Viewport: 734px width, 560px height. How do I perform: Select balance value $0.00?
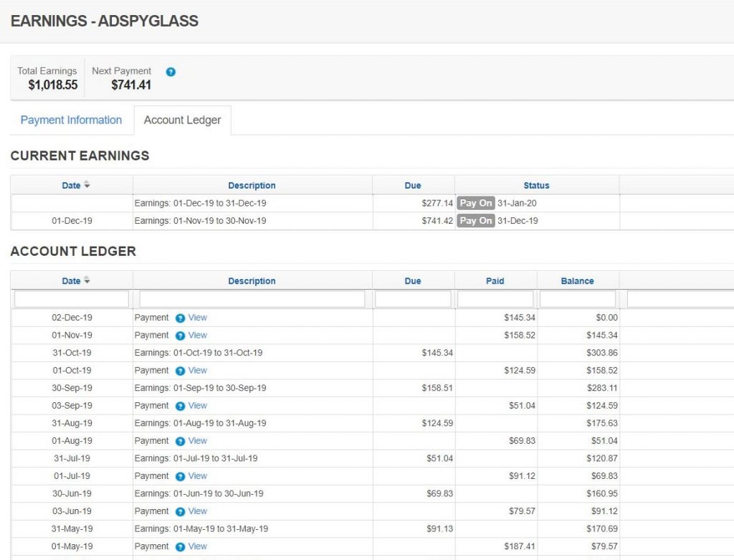click(606, 318)
